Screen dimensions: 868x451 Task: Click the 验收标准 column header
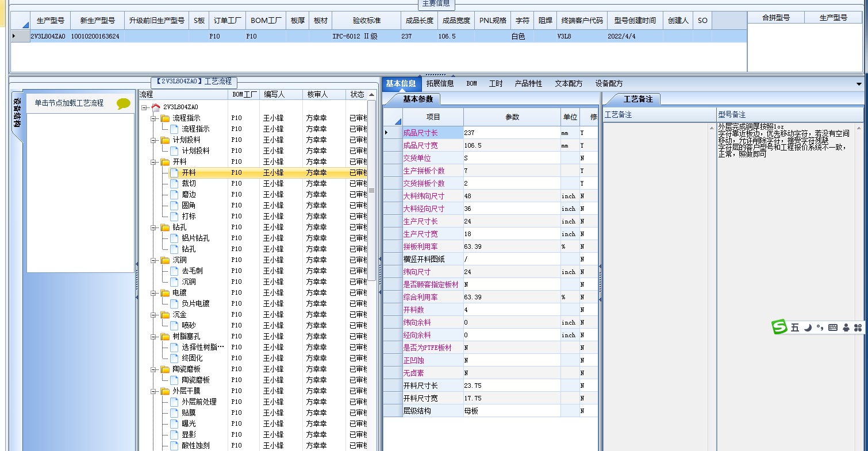pyautogui.click(x=366, y=20)
